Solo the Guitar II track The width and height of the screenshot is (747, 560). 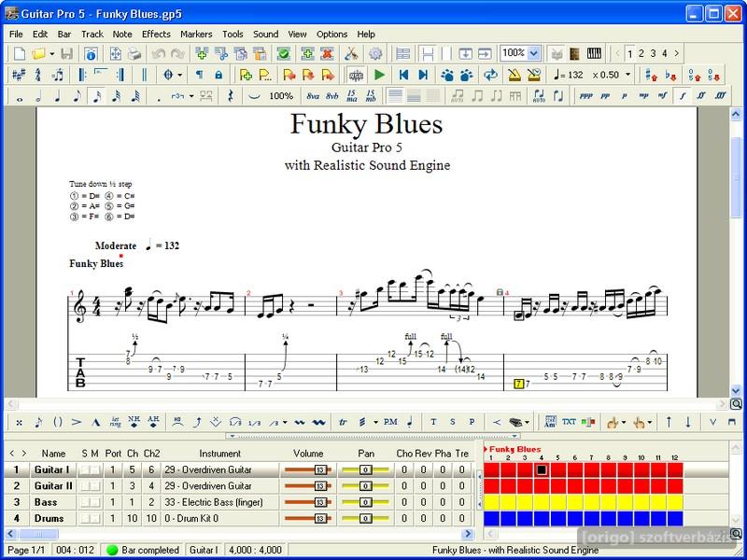pos(85,486)
